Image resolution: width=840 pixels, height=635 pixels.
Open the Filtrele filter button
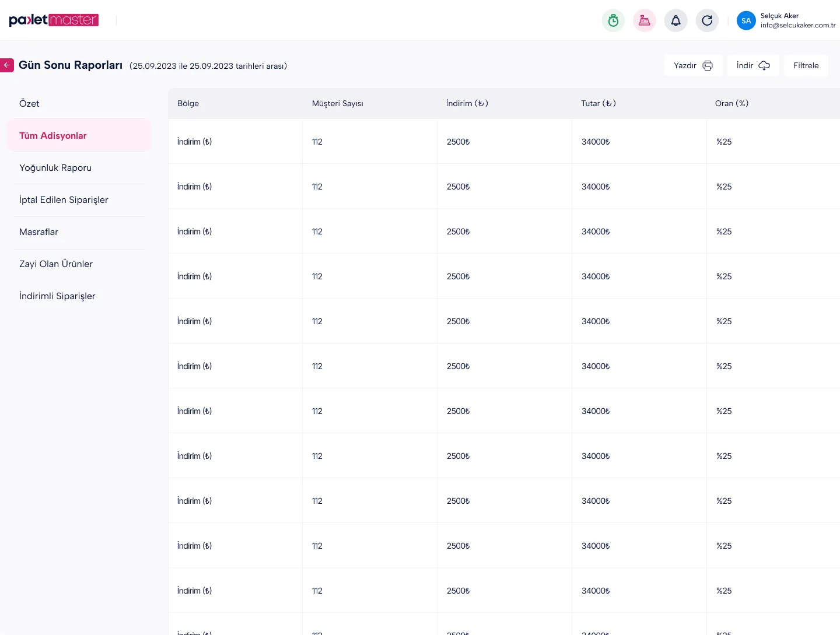(806, 65)
